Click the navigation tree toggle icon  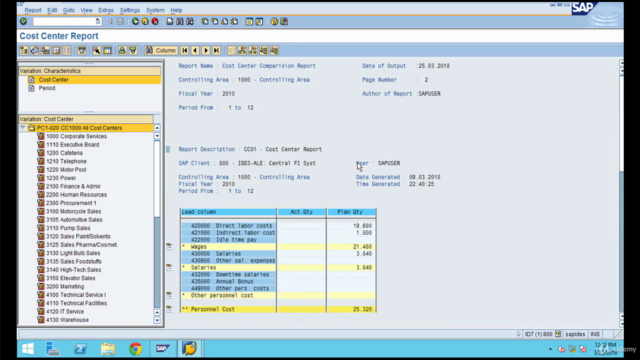24,50
